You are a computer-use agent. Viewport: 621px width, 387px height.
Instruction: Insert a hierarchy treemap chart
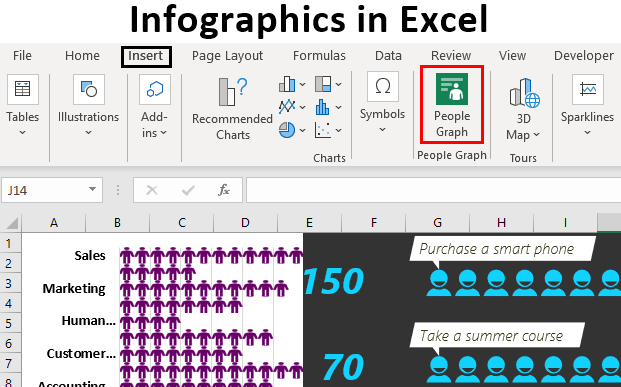(x=323, y=84)
